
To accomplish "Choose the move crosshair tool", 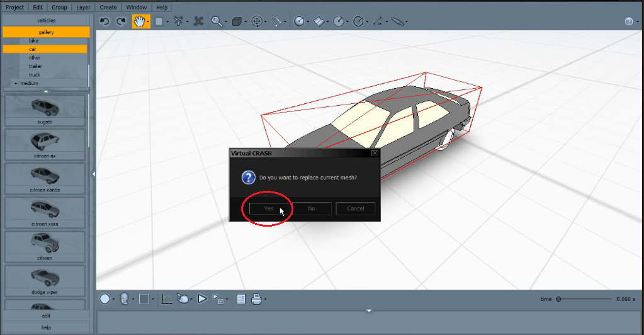I will pos(257,21).
